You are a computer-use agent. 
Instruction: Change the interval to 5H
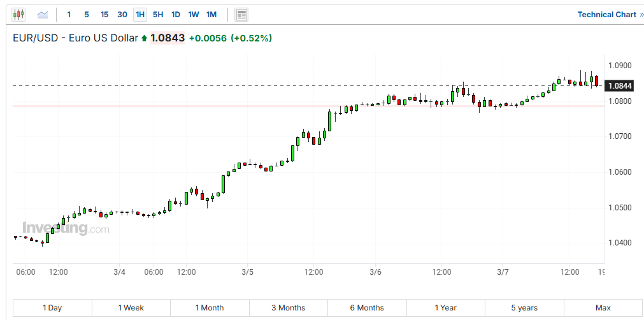coord(158,14)
